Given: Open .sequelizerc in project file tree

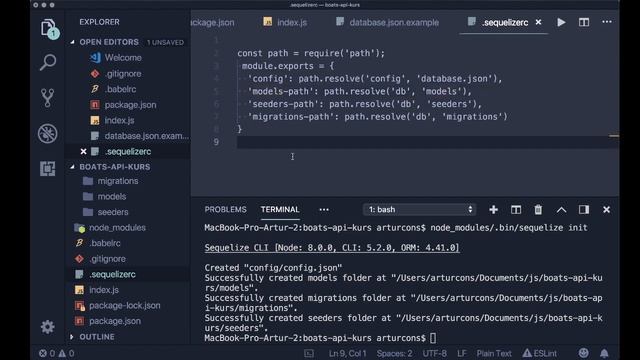Looking at the screenshot, I should pos(112,274).
